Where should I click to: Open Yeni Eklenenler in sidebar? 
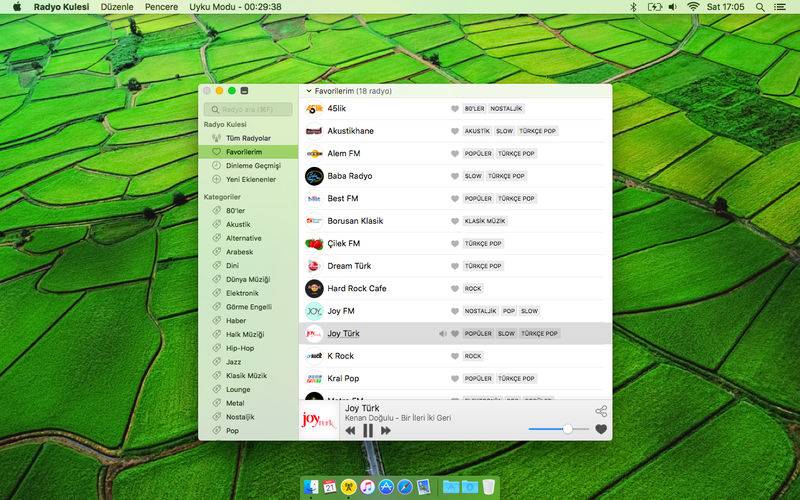(x=248, y=180)
